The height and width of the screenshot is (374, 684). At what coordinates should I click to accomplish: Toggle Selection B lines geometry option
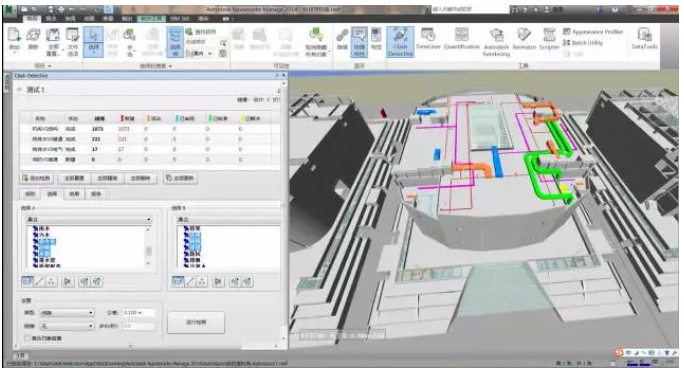point(190,281)
